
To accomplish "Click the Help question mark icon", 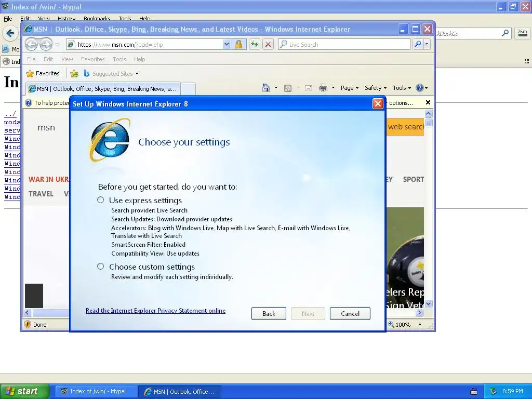I will click(x=420, y=88).
